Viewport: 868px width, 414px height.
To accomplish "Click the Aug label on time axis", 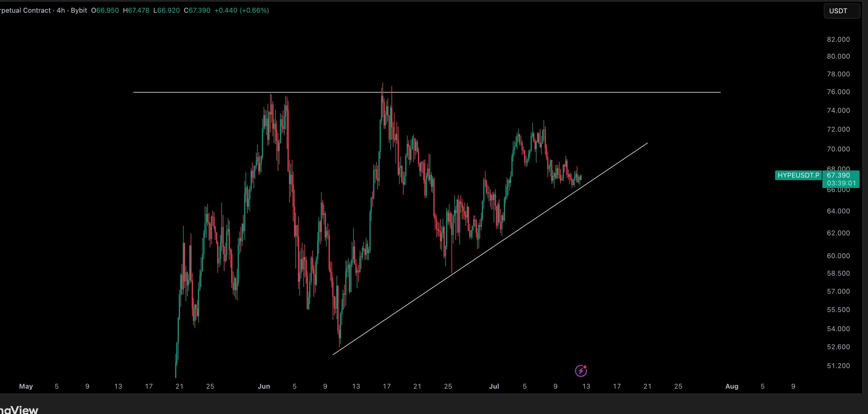I will pyautogui.click(x=731, y=386).
